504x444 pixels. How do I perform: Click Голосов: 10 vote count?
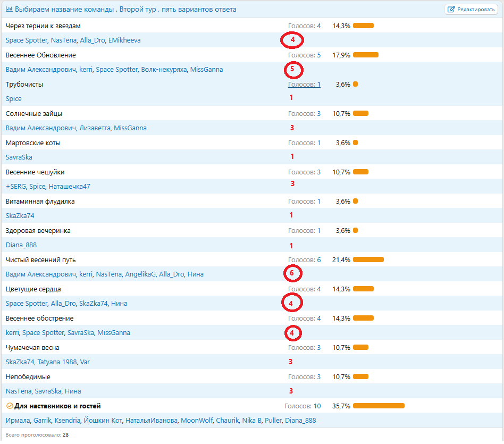[x=303, y=406]
